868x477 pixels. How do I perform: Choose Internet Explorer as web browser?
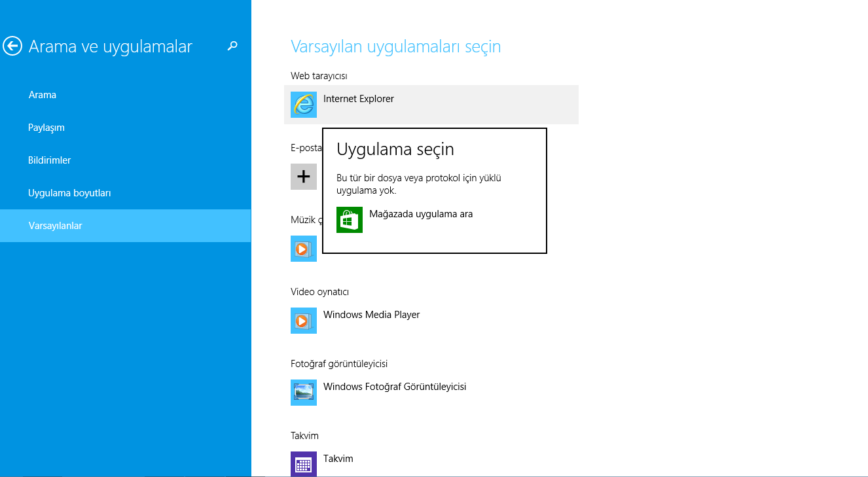click(431, 105)
